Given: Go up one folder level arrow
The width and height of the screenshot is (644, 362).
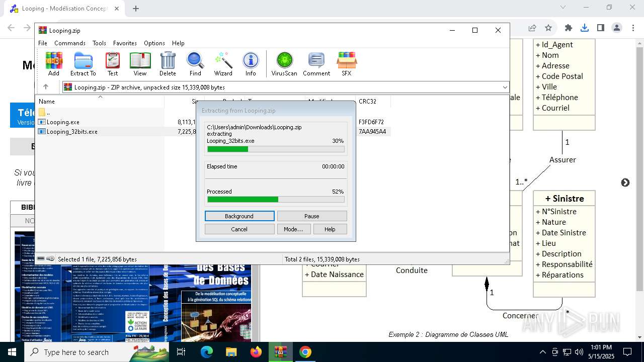Looking at the screenshot, I should coord(46,87).
